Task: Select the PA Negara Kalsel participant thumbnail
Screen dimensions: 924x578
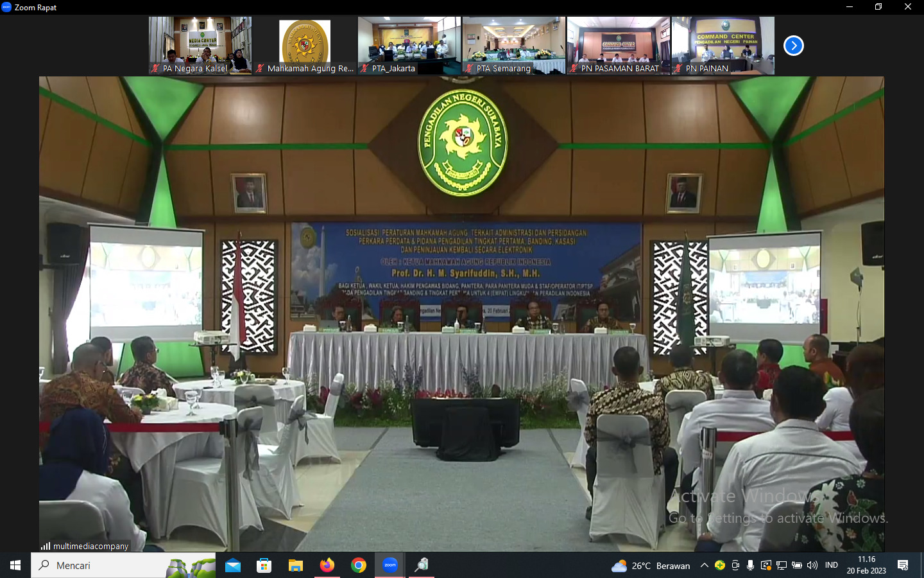Action: (x=200, y=45)
